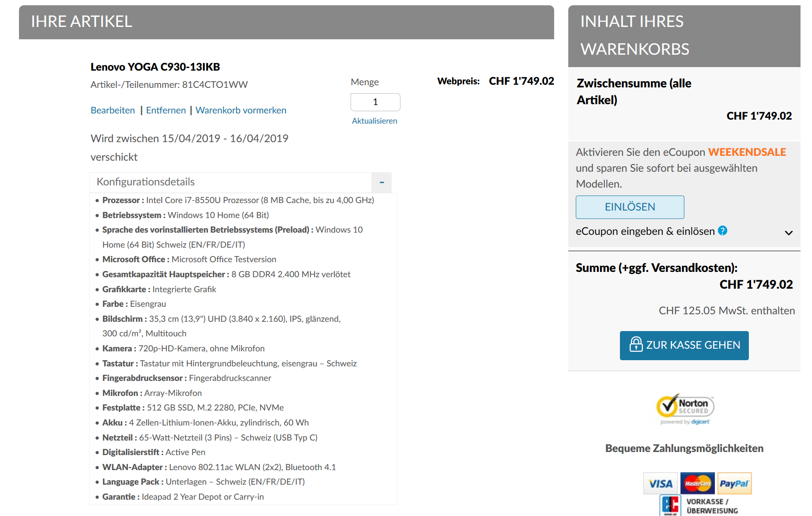The width and height of the screenshot is (812, 516).
Task: Click the WEEKENDSALE coupon code text
Action: pyautogui.click(x=747, y=152)
